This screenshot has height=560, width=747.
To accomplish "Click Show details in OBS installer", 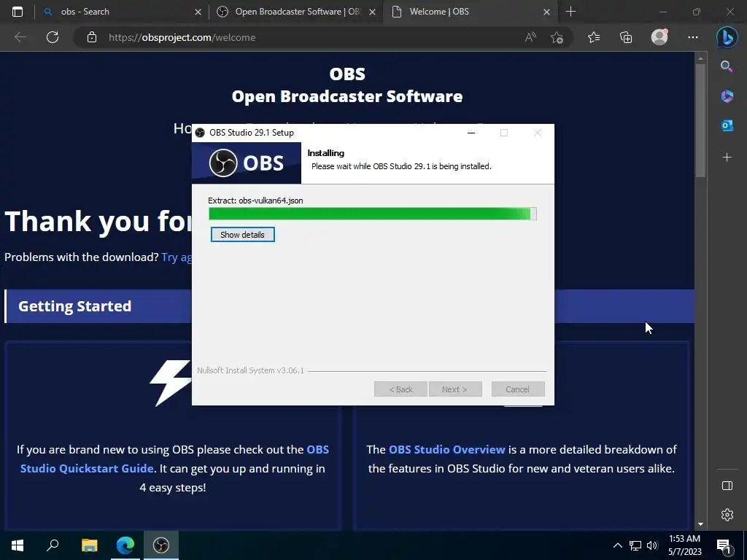I will pos(242,234).
